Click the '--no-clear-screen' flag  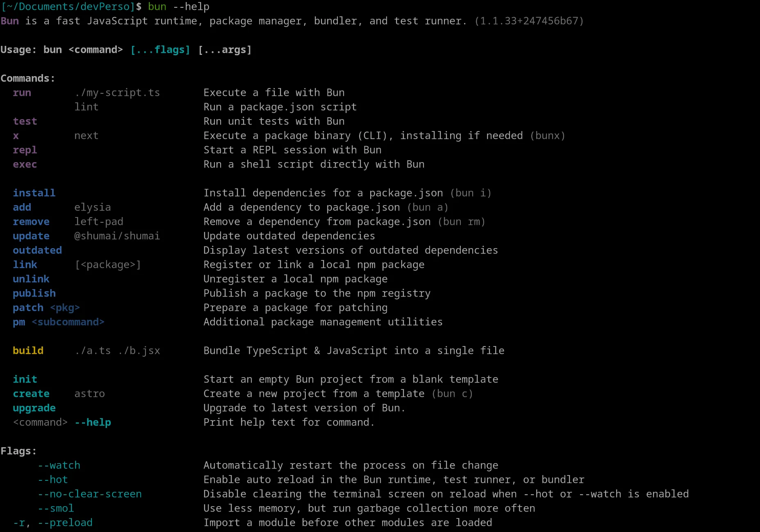point(90,494)
